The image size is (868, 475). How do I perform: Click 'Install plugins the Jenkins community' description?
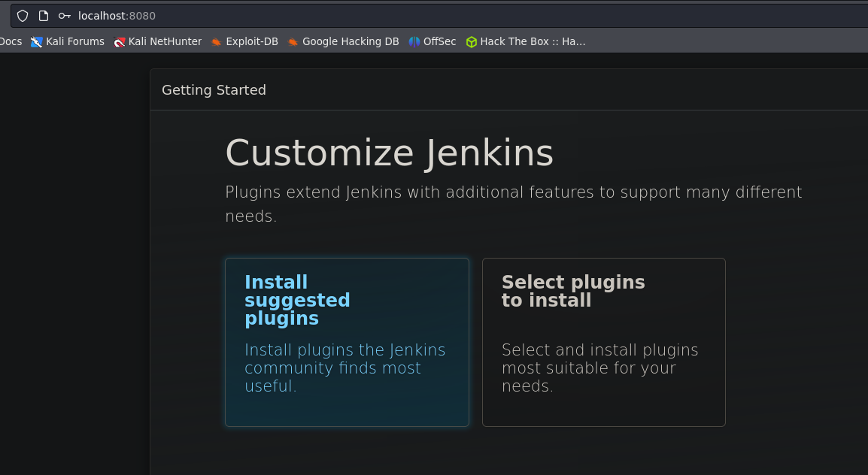pos(344,368)
